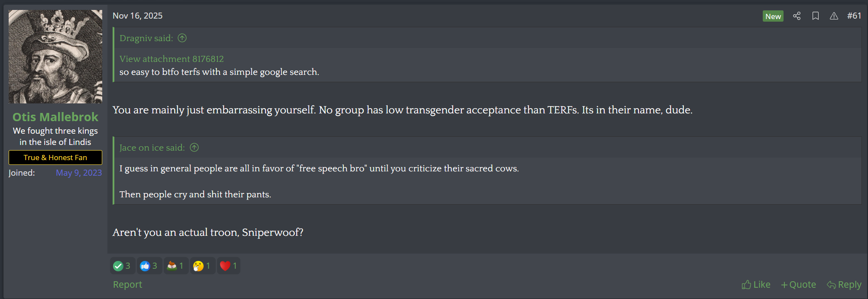
Task: Add post to multi-quote with +Quote
Action: coord(798,284)
